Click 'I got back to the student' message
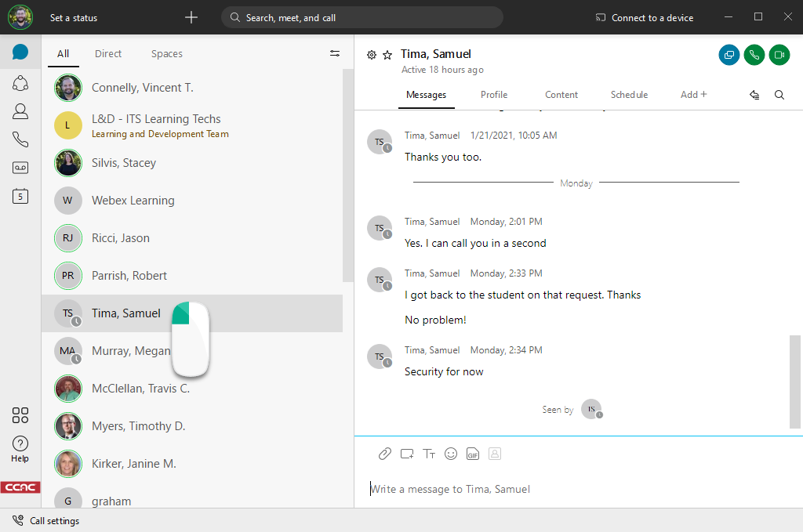Image resolution: width=803 pixels, height=532 pixels. 522,295
